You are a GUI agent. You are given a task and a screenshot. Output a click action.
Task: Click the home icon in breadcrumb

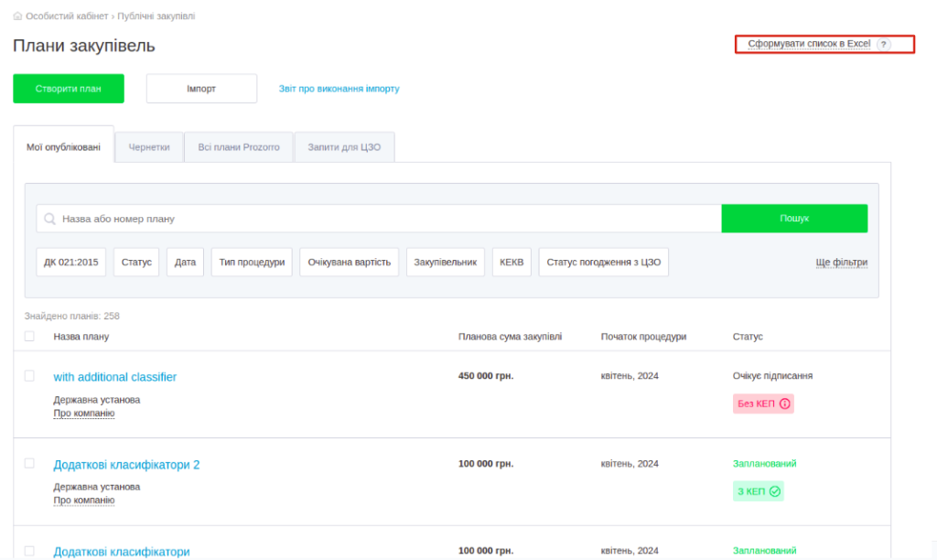click(x=18, y=16)
